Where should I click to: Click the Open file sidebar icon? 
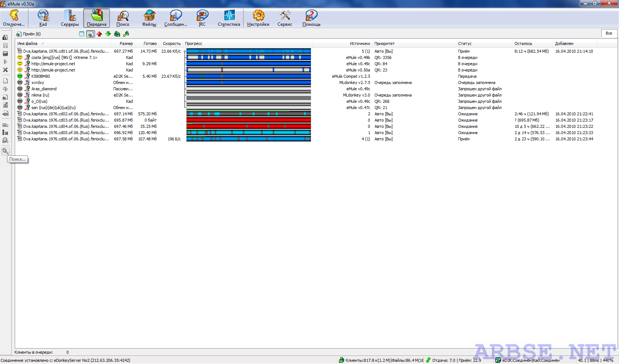5,81
